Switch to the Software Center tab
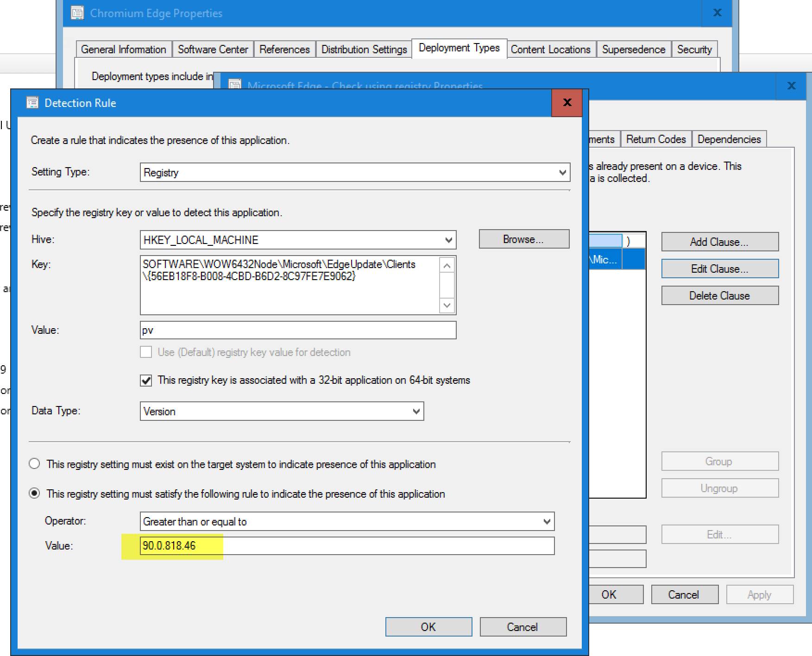 tap(213, 50)
